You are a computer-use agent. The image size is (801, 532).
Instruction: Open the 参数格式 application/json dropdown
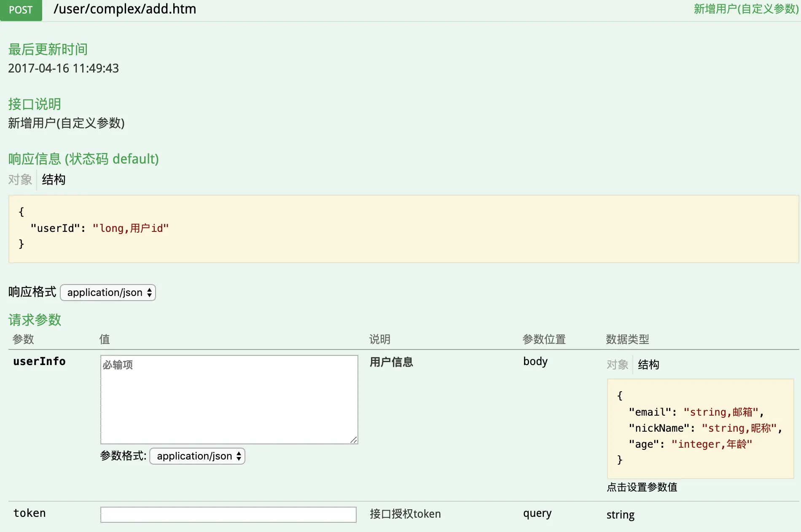click(x=197, y=456)
